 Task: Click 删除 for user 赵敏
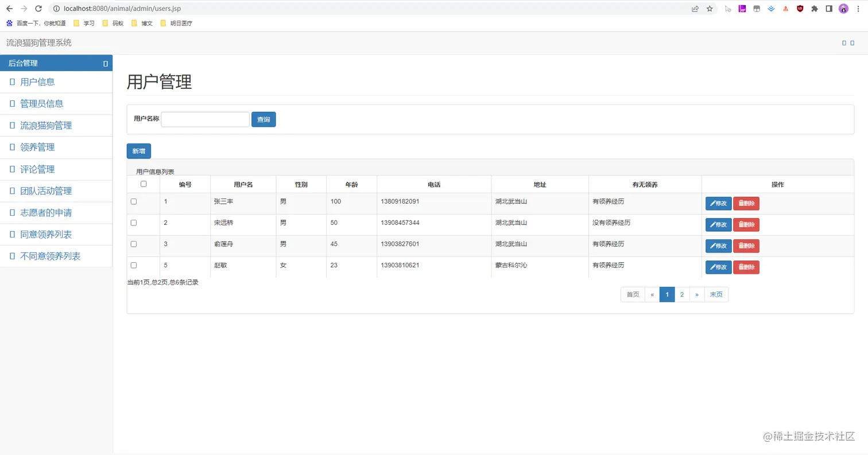pyautogui.click(x=746, y=267)
